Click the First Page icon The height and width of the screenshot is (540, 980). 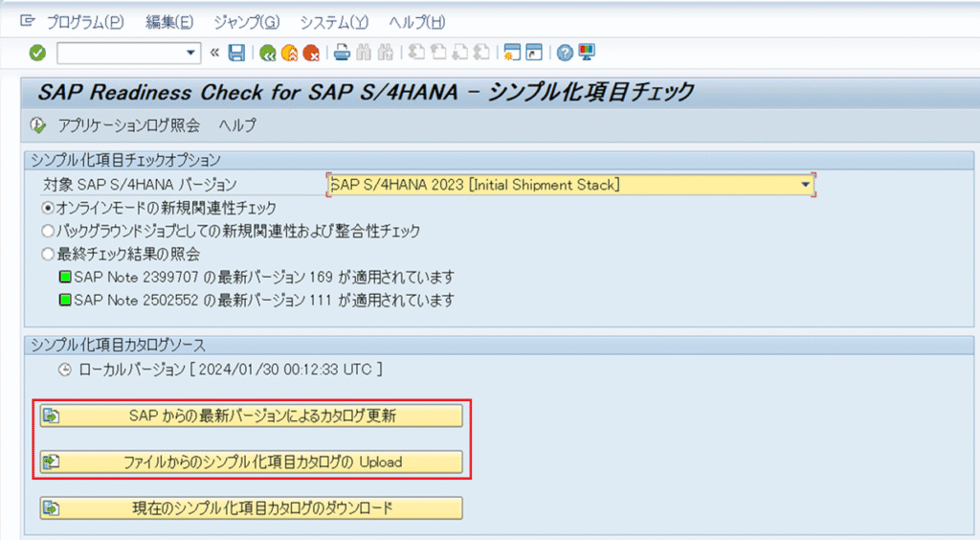(x=416, y=53)
